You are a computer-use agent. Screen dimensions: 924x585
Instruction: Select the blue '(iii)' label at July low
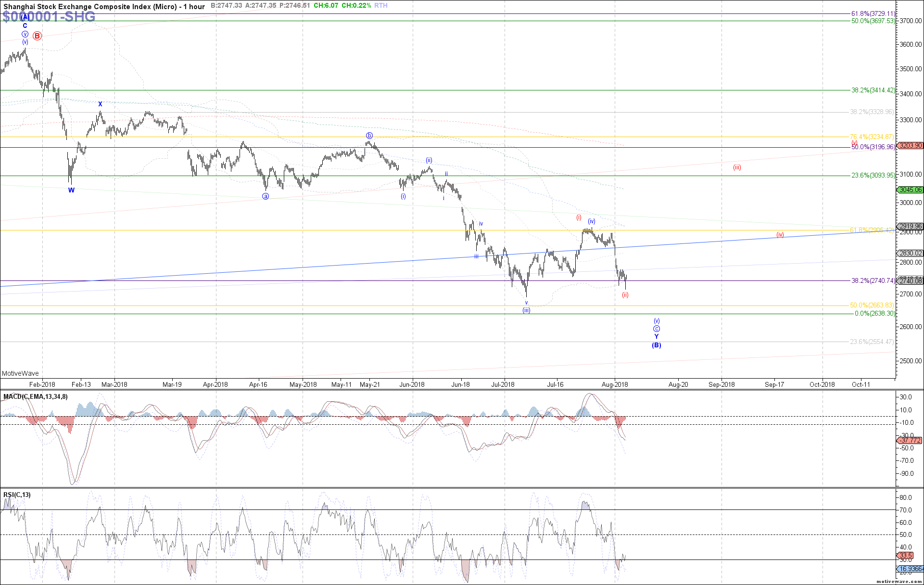coord(526,310)
